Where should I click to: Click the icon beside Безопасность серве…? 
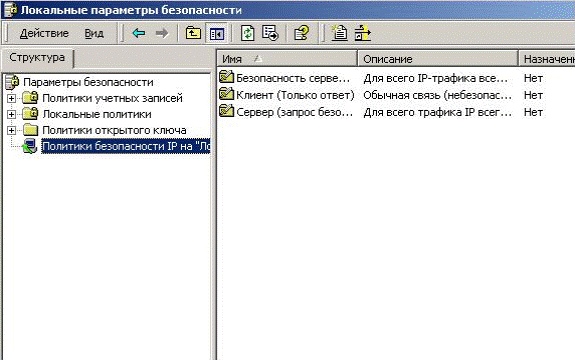click(x=227, y=77)
